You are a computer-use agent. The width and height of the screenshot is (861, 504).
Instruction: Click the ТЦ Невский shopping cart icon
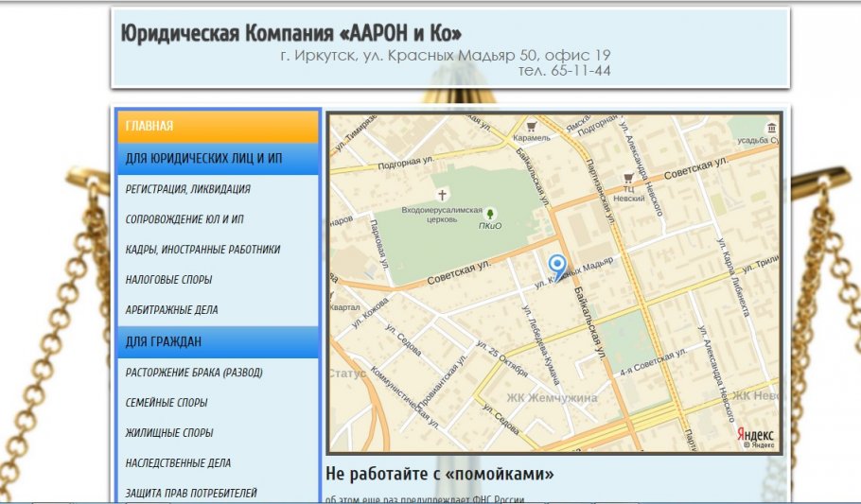click(x=629, y=178)
